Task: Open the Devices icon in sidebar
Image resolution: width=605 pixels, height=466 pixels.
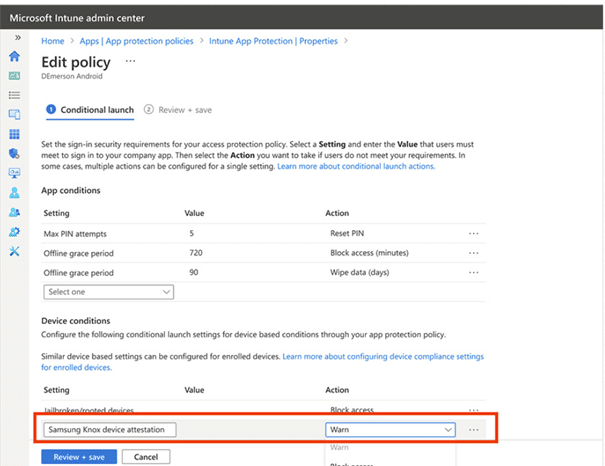Action: (x=14, y=115)
